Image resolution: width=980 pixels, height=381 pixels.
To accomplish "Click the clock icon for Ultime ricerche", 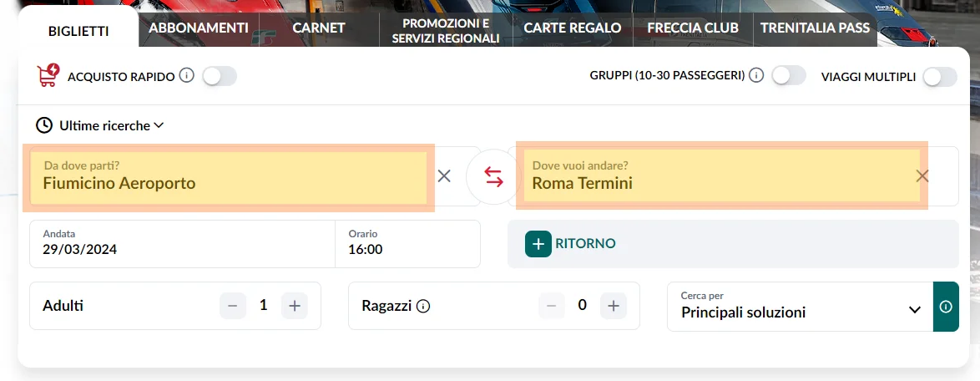I will click(x=44, y=125).
